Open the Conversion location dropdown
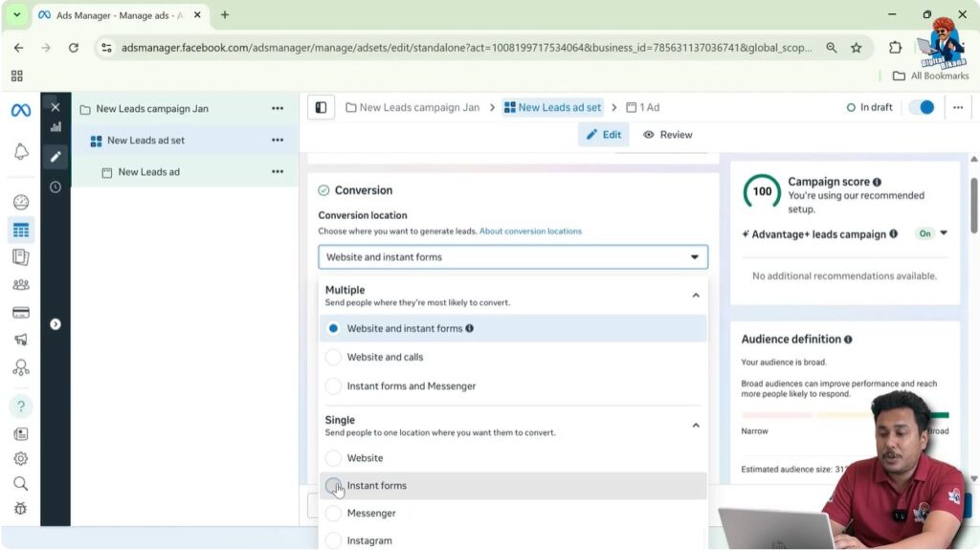 (513, 257)
